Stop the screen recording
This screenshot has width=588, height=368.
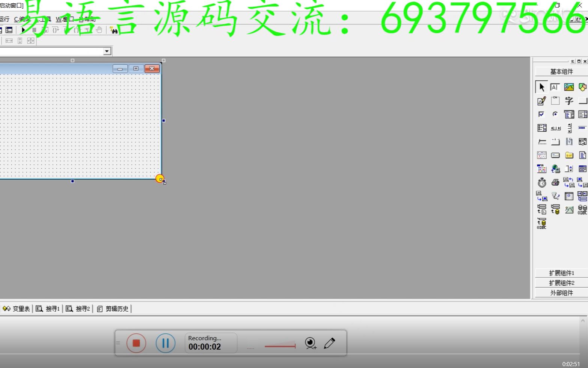tap(136, 343)
